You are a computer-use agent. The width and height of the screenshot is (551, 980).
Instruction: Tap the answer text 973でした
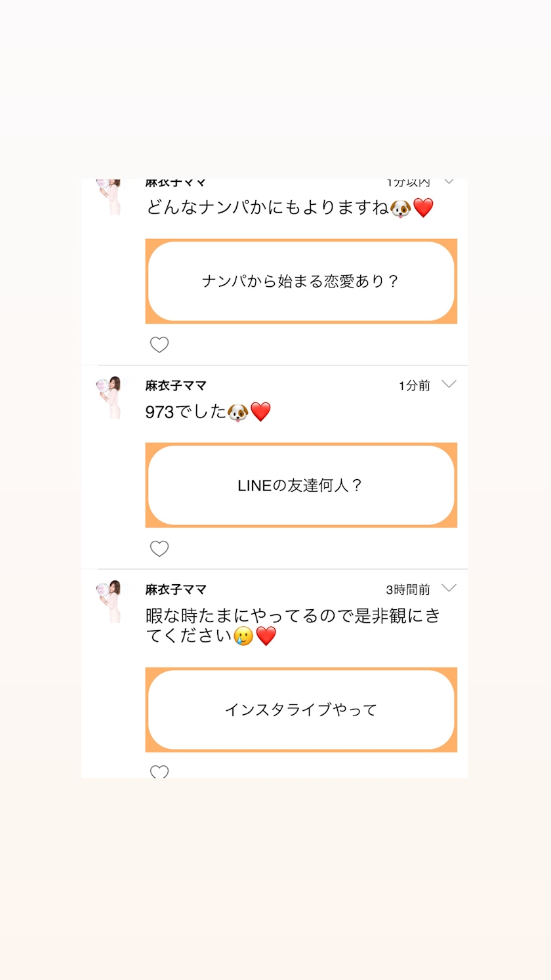click(185, 412)
